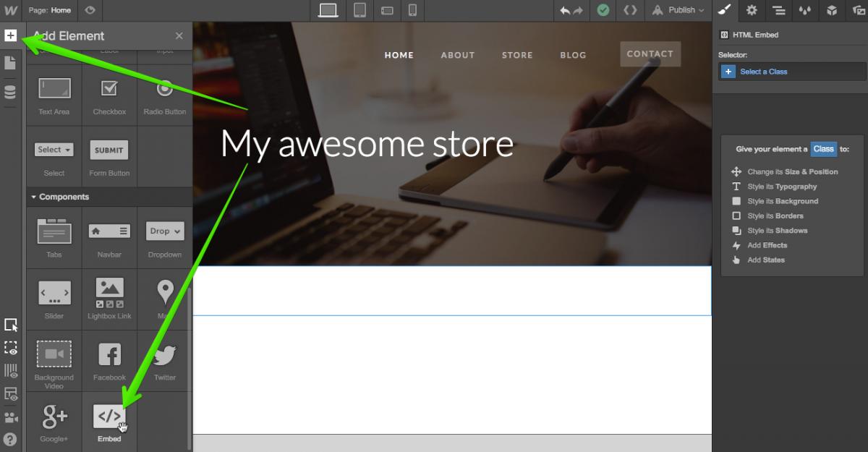The height and width of the screenshot is (452, 868).
Task: Add the Twitter component
Action: (x=165, y=356)
